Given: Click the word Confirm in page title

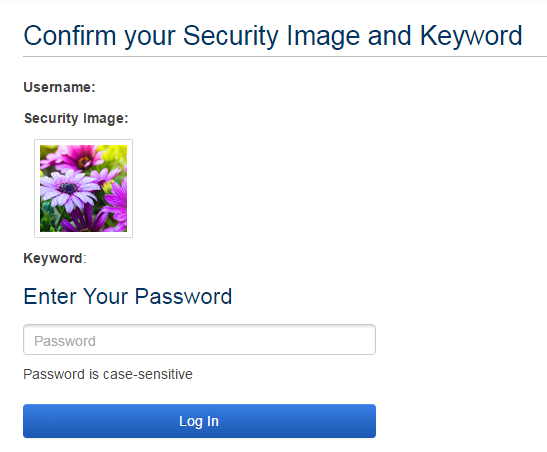Looking at the screenshot, I should [x=70, y=36].
